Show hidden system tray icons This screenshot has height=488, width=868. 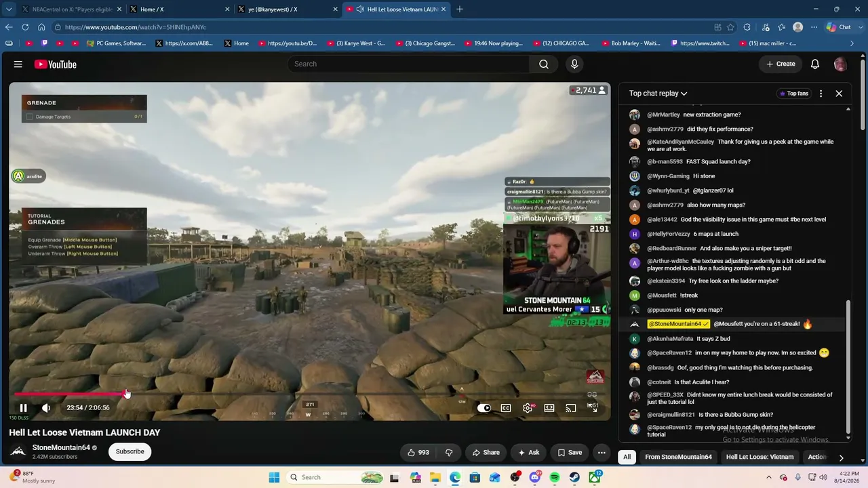click(x=768, y=477)
